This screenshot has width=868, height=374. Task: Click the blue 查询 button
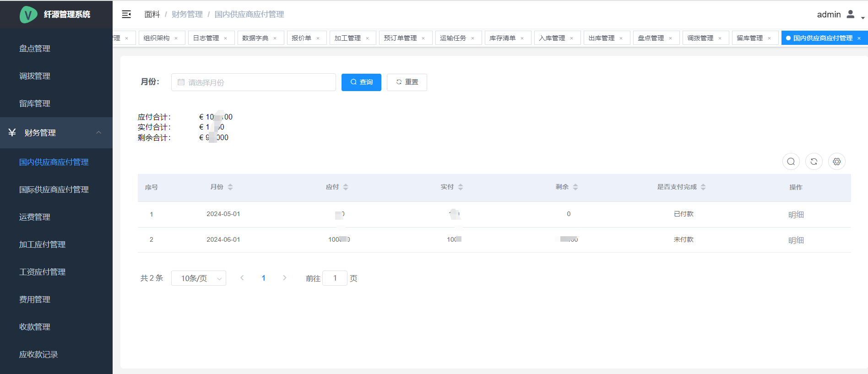coord(361,82)
